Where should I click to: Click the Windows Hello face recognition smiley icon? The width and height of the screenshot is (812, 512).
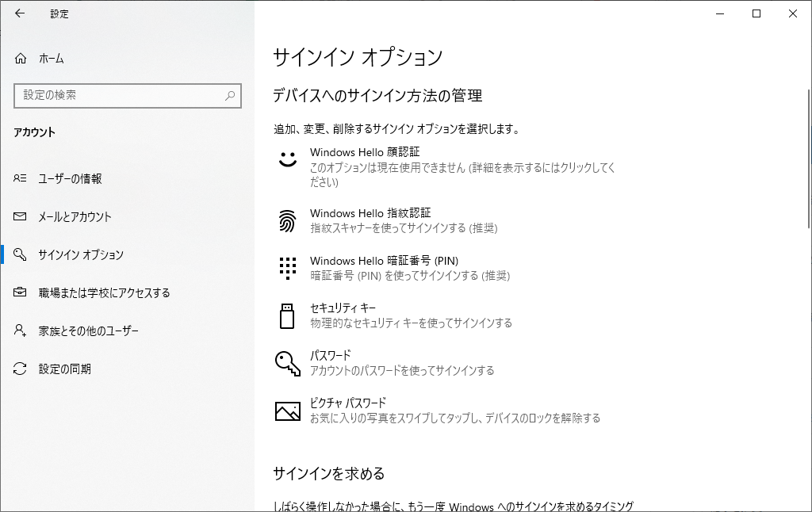(x=287, y=159)
